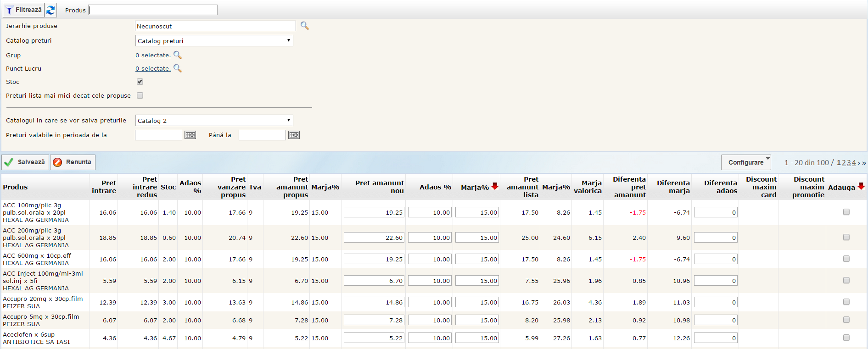Click the magnifier icon next to Grup

coord(178,55)
